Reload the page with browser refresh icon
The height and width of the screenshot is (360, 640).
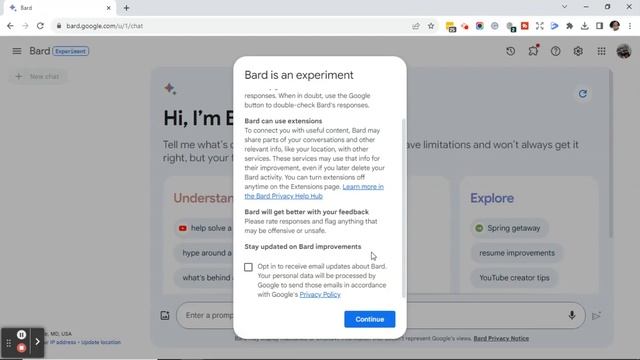click(x=40, y=26)
